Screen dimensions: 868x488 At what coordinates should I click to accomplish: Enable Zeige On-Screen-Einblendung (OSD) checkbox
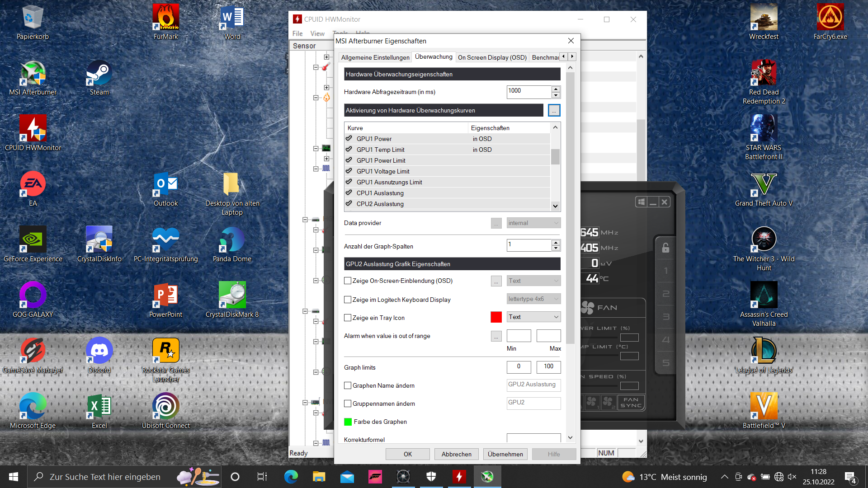[x=348, y=281]
